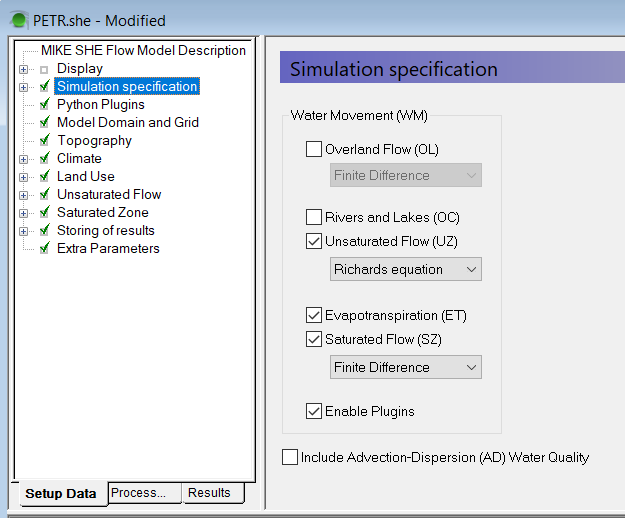Check the Rivers and Lakes (OC) option
The width and height of the screenshot is (625, 518).
point(314,217)
